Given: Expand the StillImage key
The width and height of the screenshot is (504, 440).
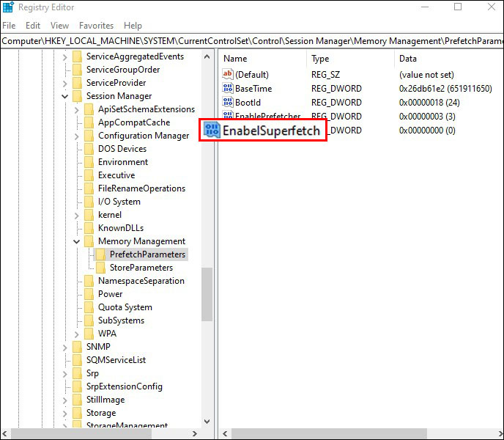Looking at the screenshot, I should 65,400.
